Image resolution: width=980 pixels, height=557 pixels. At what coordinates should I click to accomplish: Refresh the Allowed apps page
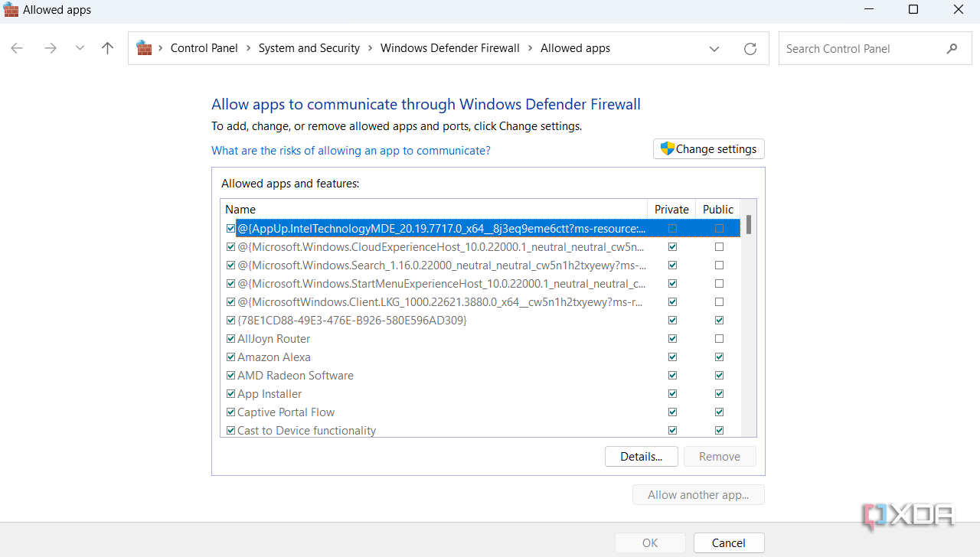750,48
